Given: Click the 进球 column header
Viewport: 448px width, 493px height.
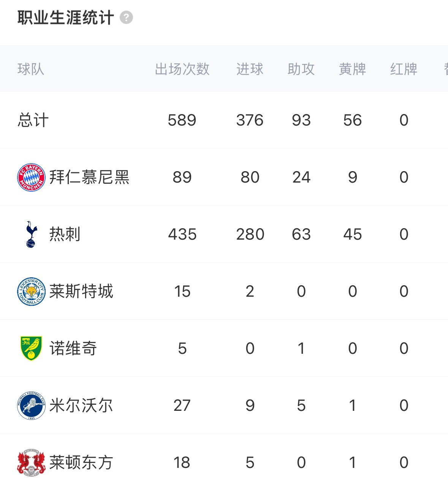Looking at the screenshot, I should [x=250, y=69].
